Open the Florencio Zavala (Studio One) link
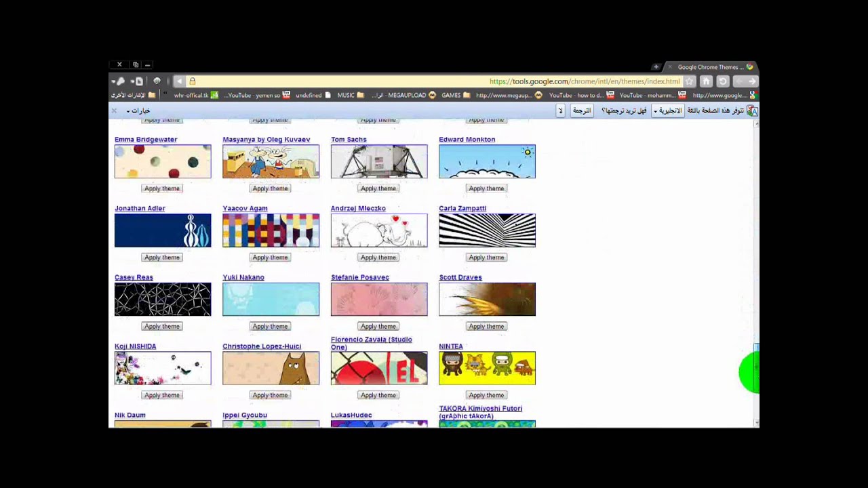The width and height of the screenshot is (868, 488). [x=371, y=343]
